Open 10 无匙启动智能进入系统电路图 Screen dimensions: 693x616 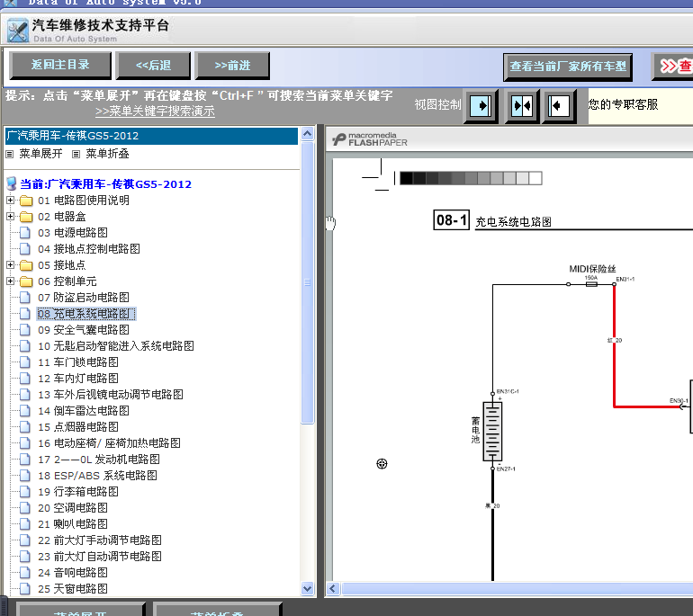pos(116,346)
